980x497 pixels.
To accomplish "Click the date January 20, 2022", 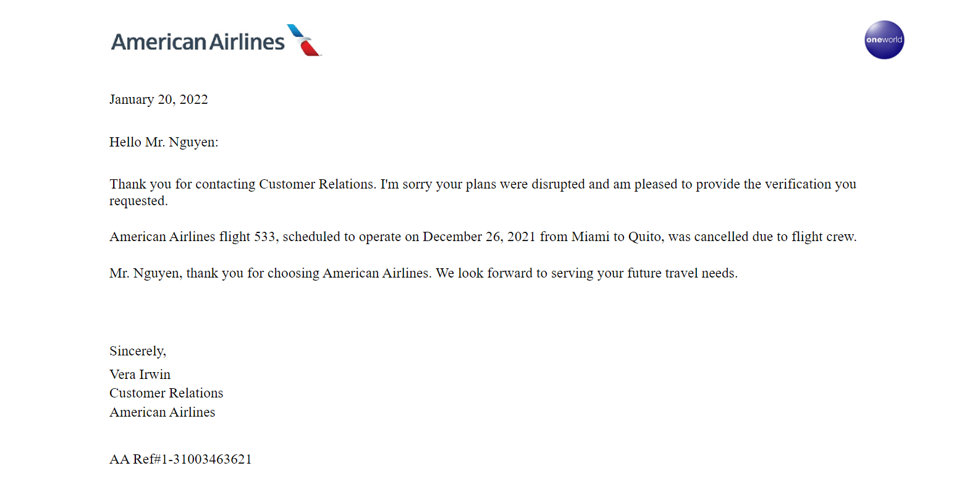I will coord(159,100).
